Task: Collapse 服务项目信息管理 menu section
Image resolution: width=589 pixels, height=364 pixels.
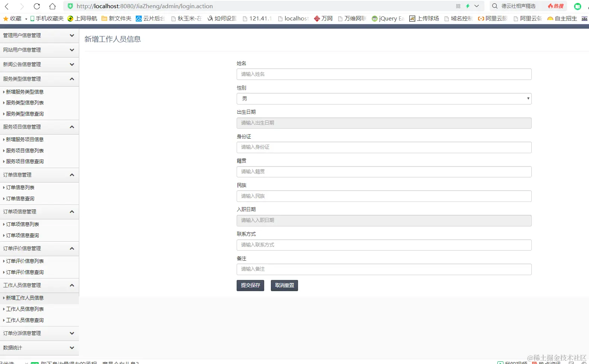Action: [39, 127]
